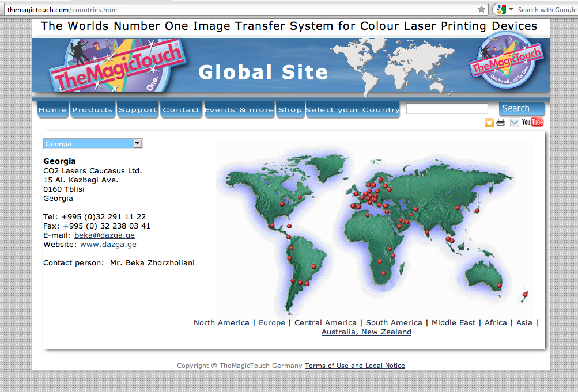Click the New Zealand red marker on map

point(525,295)
